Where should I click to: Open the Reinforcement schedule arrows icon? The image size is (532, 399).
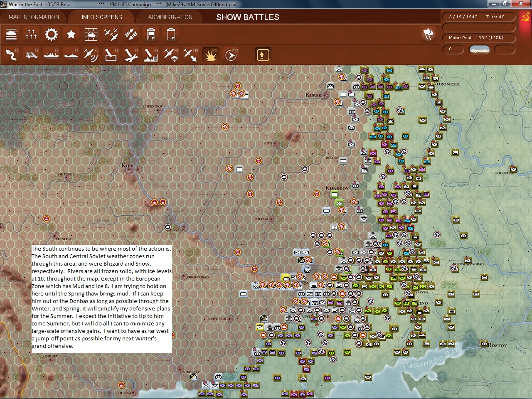(131, 34)
